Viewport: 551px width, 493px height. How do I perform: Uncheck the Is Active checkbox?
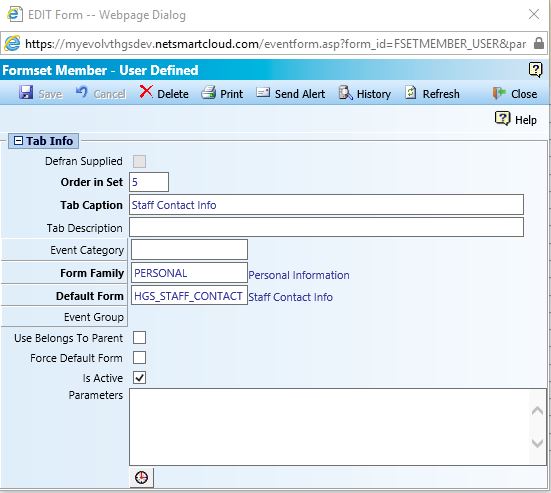140,378
